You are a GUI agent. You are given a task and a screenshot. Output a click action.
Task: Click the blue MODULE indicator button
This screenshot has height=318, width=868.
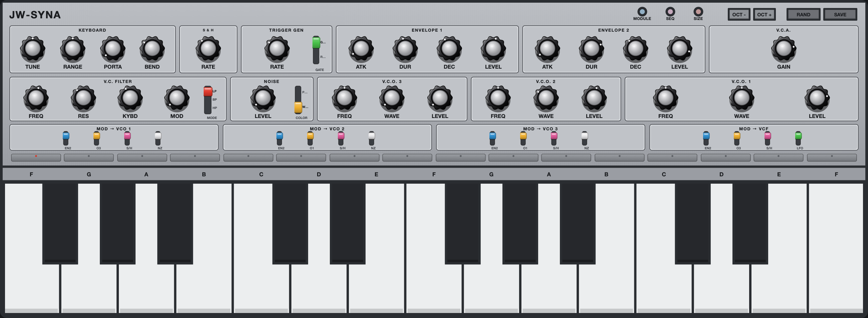[642, 12]
